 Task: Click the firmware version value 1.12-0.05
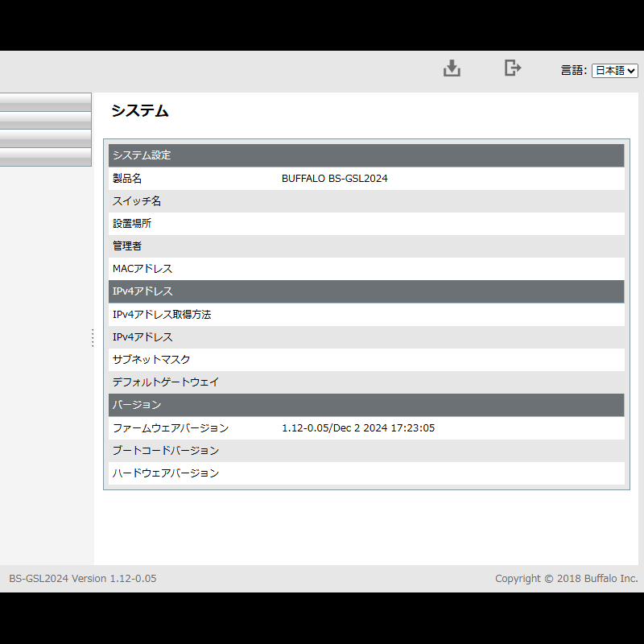(x=357, y=428)
